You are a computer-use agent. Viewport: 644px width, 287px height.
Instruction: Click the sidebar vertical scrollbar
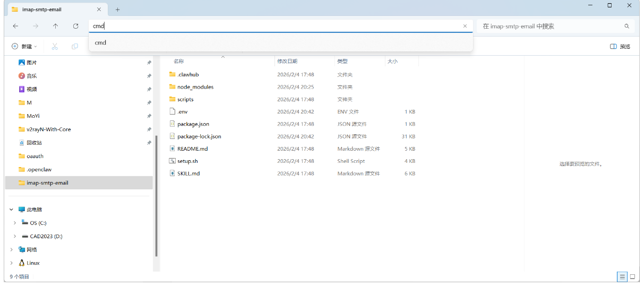pos(156,196)
